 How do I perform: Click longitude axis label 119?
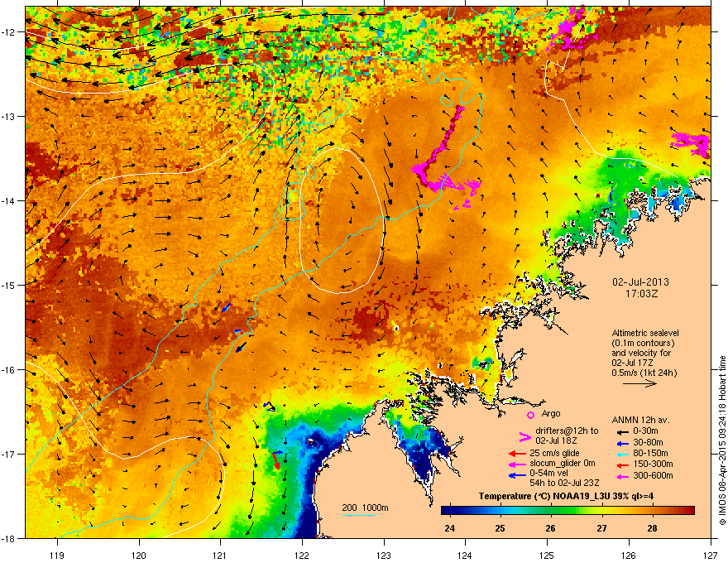tap(57, 555)
